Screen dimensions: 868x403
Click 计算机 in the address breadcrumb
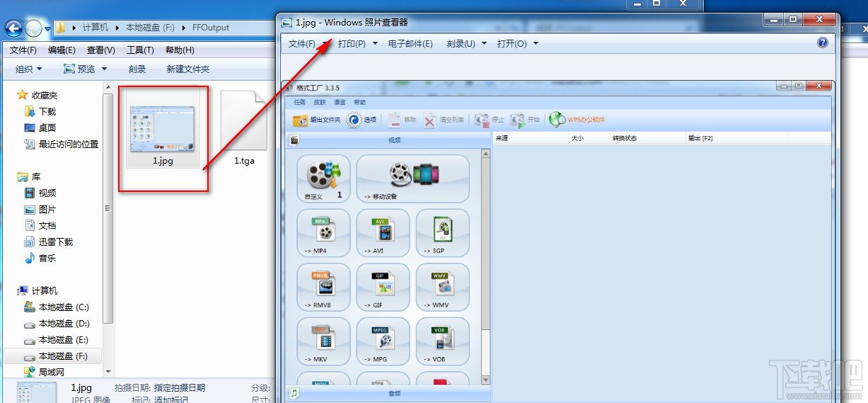96,28
